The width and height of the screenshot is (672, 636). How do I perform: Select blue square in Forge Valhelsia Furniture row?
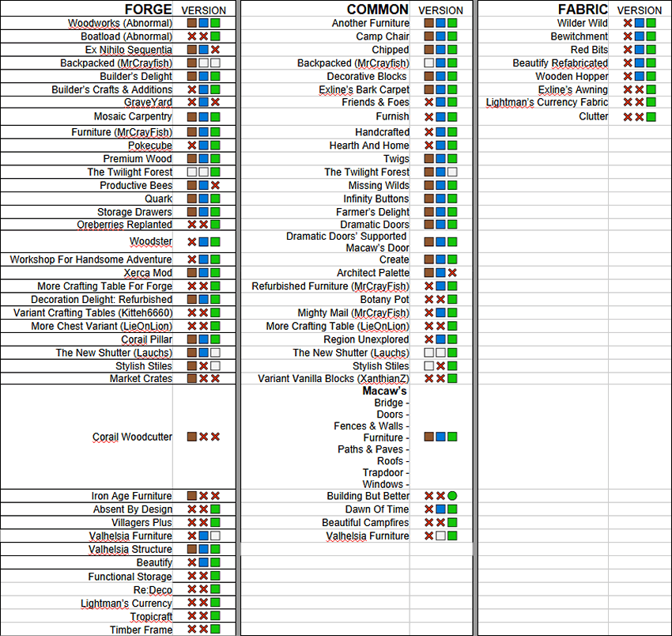click(203, 536)
